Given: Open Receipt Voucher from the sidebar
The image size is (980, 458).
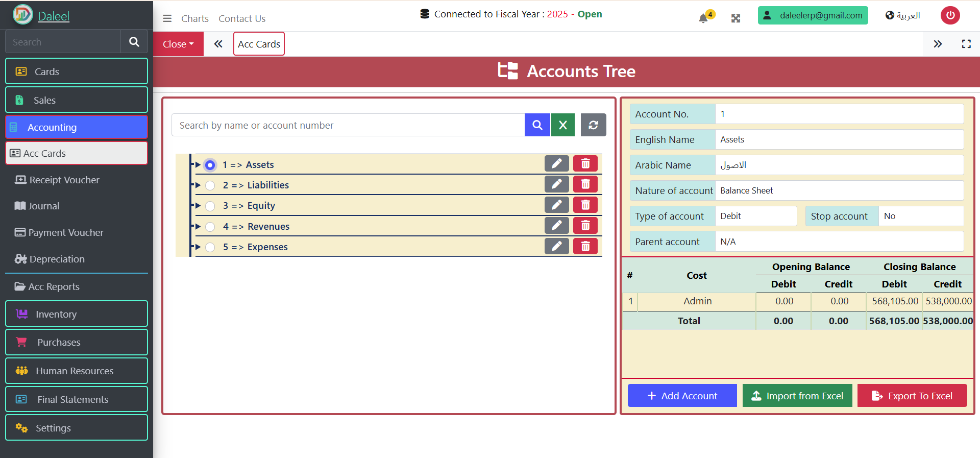Looking at the screenshot, I should [77, 180].
